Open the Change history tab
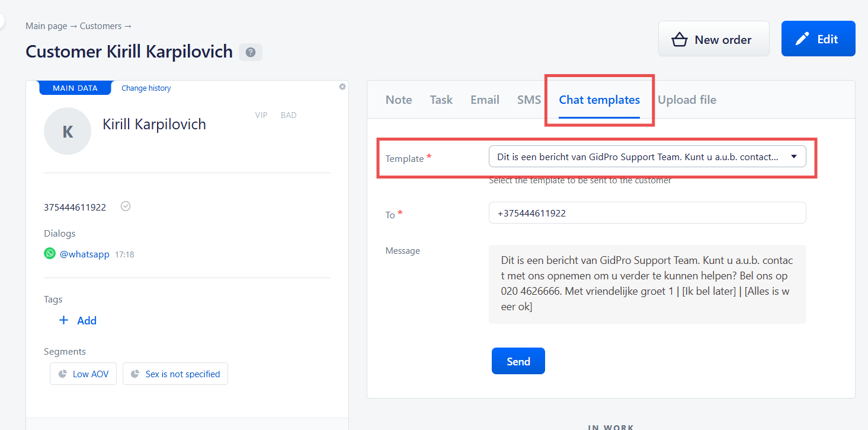 coord(146,88)
